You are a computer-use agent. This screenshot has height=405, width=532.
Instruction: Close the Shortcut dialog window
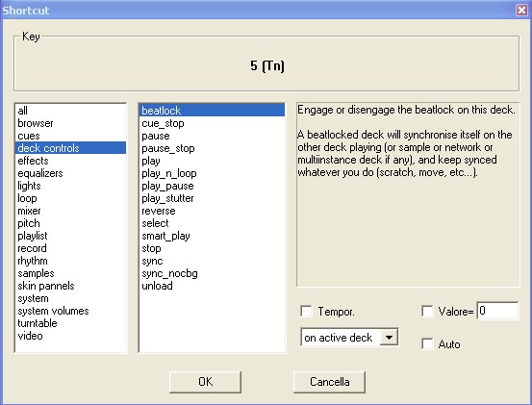pyautogui.click(x=521, y=11)
